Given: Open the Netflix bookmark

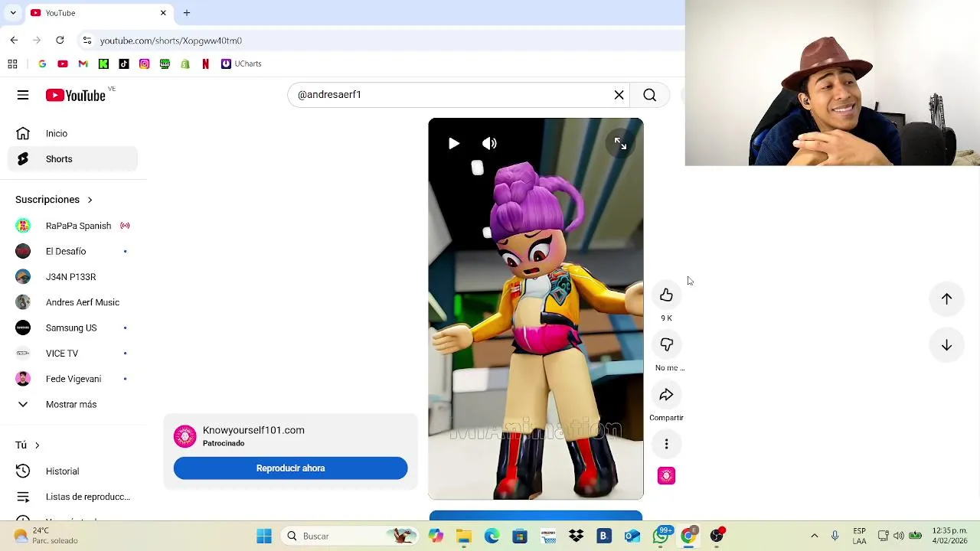Looking at the screenshot, I should (205, 64).
